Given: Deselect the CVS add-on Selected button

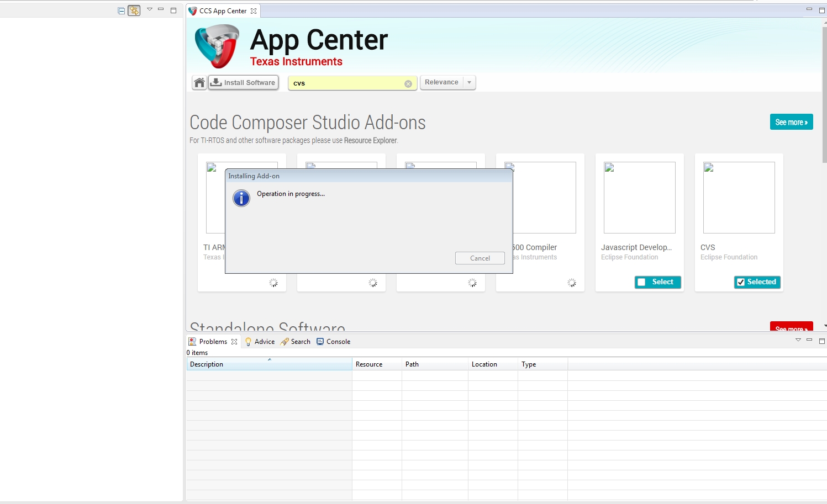Looking at the screenshot, I should [757, 282].
